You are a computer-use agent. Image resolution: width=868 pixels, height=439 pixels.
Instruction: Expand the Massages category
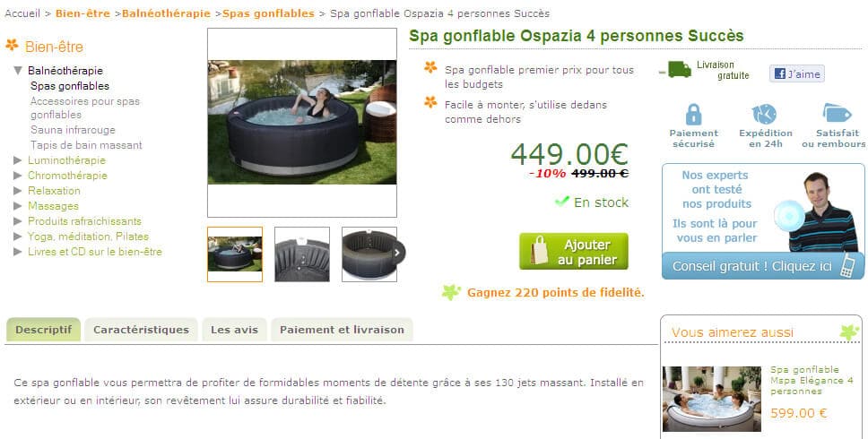(18, 206)
